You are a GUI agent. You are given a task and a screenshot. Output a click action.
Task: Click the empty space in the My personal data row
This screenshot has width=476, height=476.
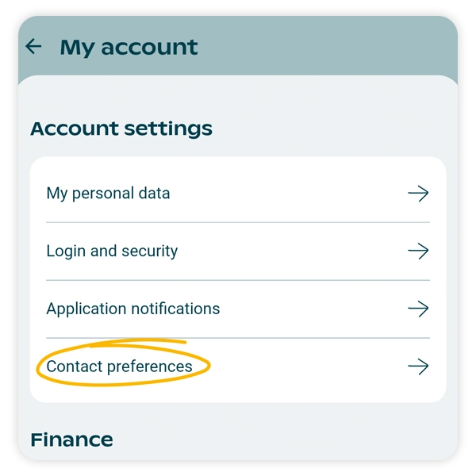[286, 193]
